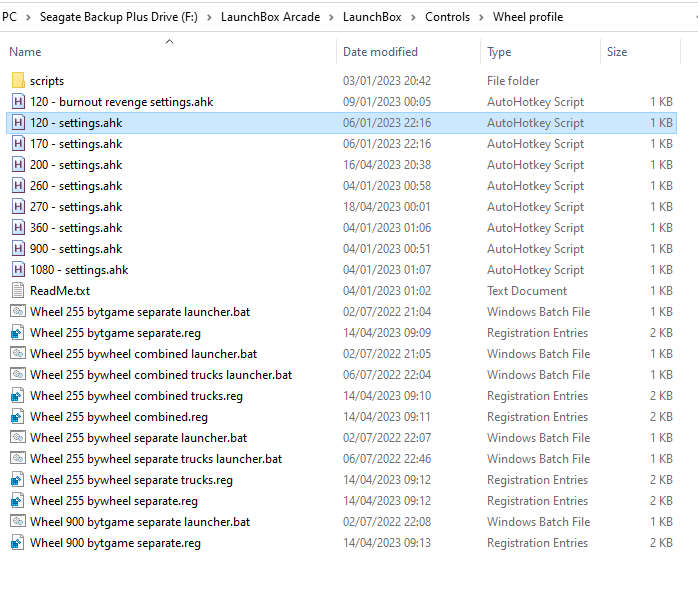The image size is (698, 590).
Task: Click the Wheel 255 bywheel combined trucks.reg icon
Action: click(17, 395)
